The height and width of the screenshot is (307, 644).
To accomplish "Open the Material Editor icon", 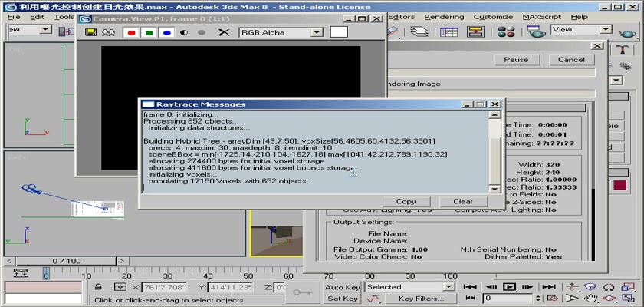I will pyautogui.click(x=506, y=31).
